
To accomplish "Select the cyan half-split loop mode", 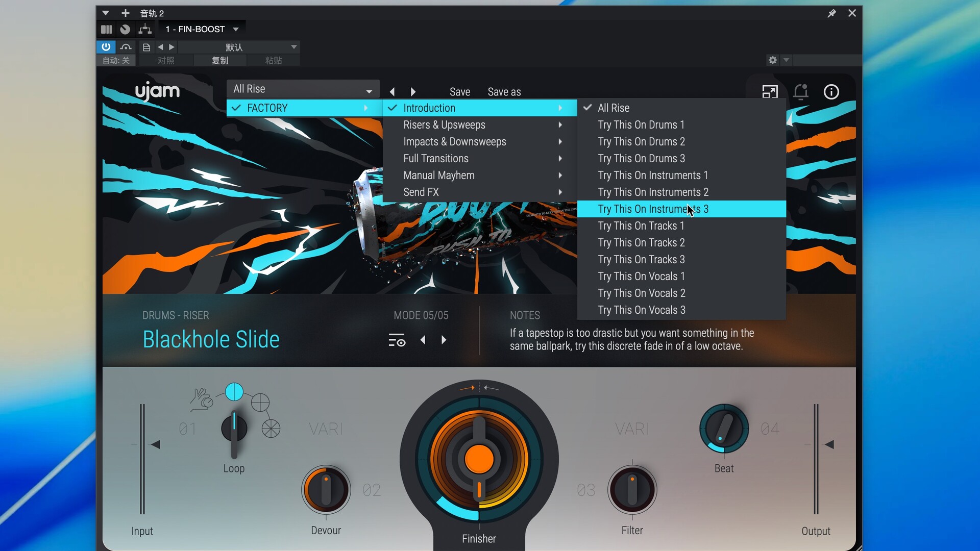I will pyautogui.click(x=234, y=392).
